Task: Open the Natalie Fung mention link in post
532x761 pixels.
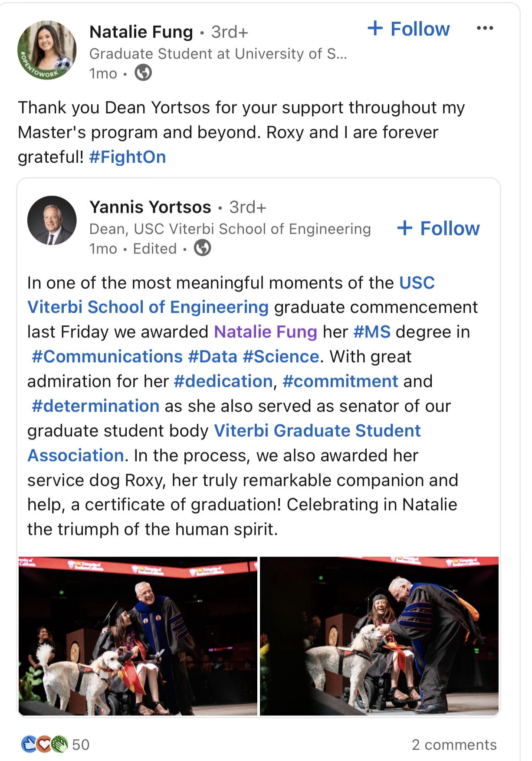Action: tap(266, 332)
